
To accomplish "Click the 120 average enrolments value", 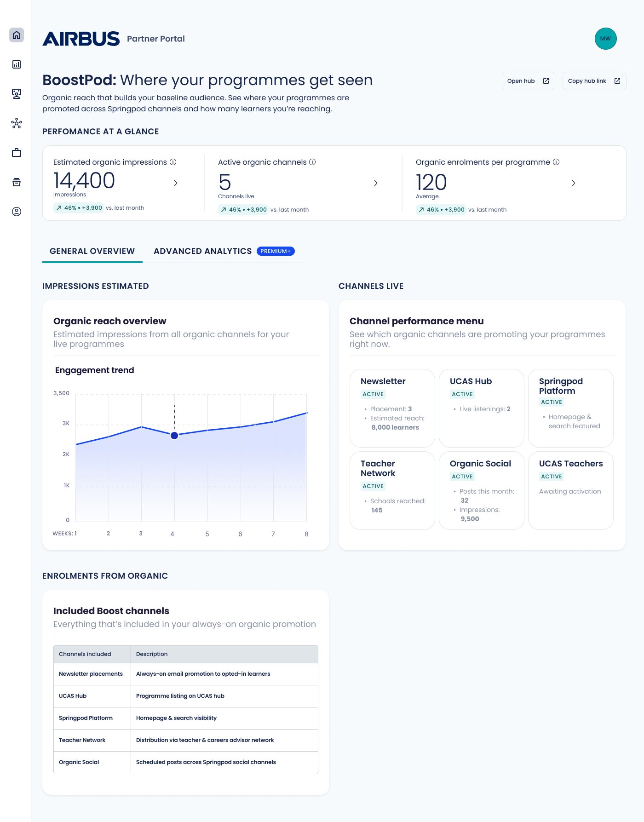I will click(x=431, y=183).
